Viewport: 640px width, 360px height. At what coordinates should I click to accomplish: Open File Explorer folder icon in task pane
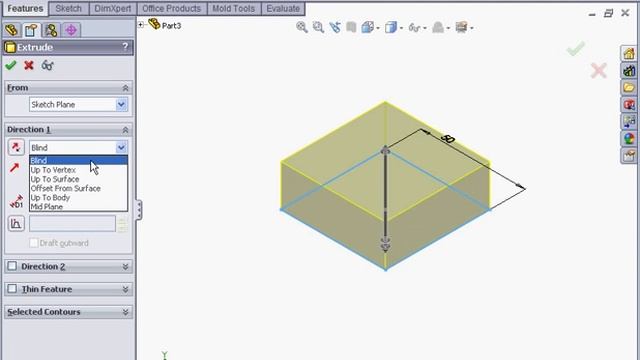(629, 88)
